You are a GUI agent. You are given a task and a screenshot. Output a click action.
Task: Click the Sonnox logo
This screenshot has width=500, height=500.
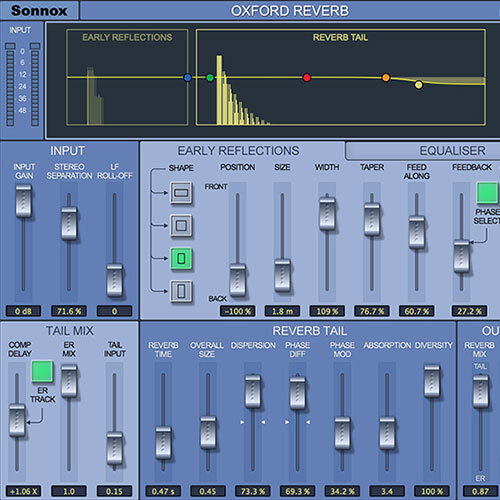pyautogui.click(x=39, y=10)
